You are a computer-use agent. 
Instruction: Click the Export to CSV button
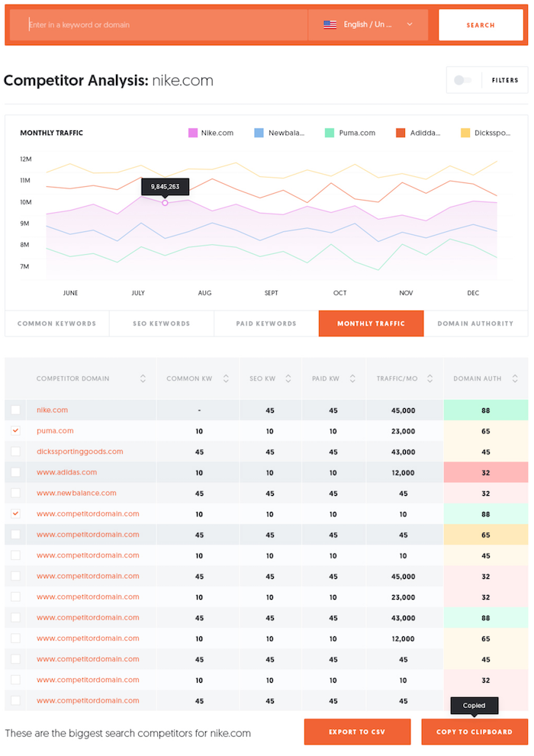pyautogui.click(x=357, y=732)
